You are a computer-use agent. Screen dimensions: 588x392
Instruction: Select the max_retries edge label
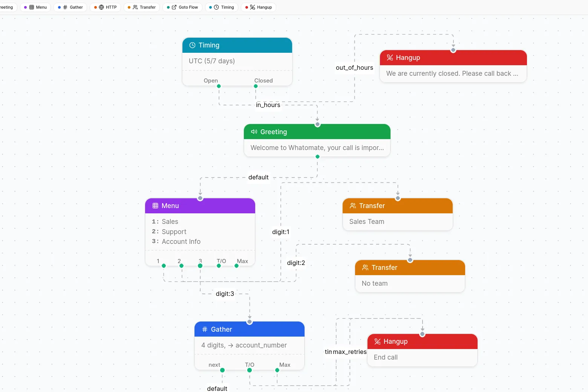[350, 352]
